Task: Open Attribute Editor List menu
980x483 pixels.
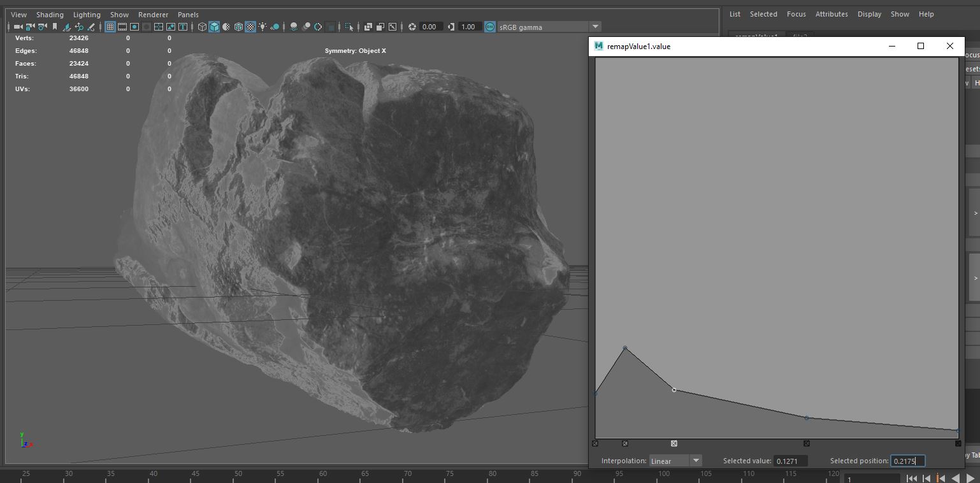Action: (735, 14)
